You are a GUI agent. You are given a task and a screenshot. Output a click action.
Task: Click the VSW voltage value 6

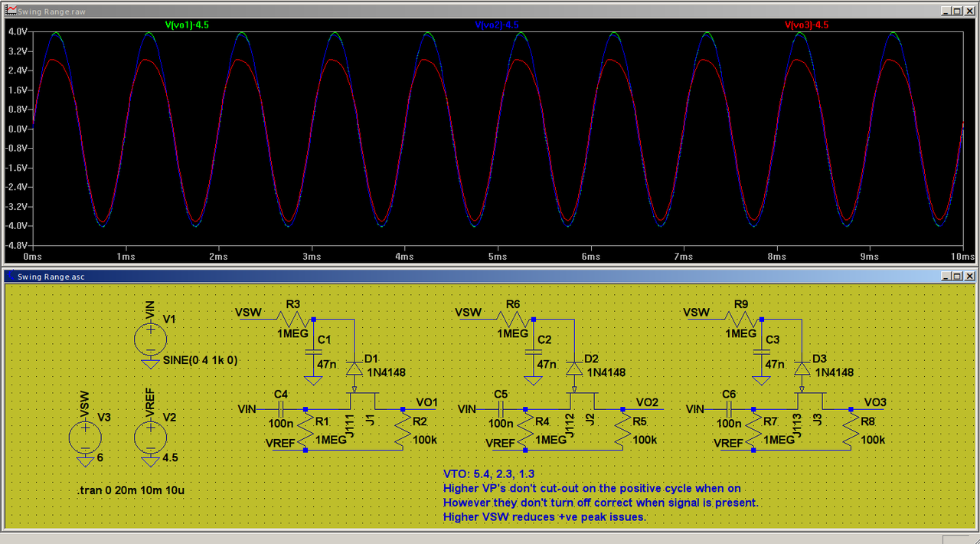[100, 457]
